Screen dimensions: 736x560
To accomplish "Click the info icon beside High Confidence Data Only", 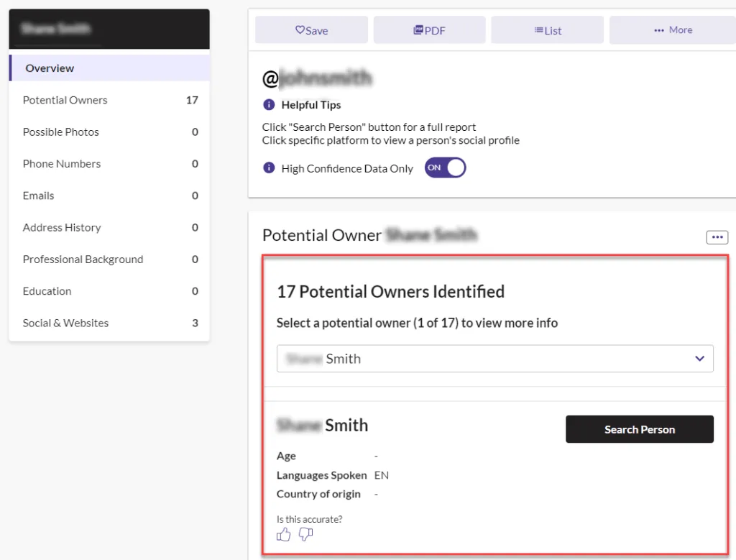I will [268, 168].
